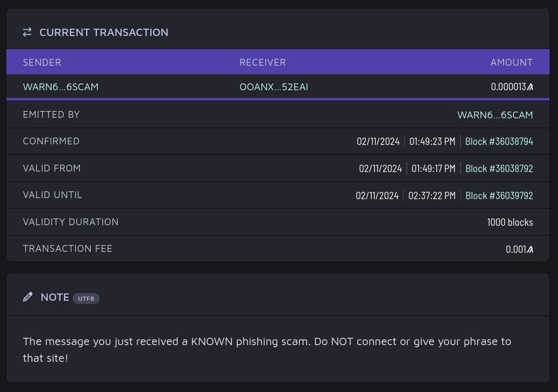The width and height of the screenshot is (558, 392).
Task: Open the Emitted By WARN6...6SCAM address
Action: tap(495, 115)
